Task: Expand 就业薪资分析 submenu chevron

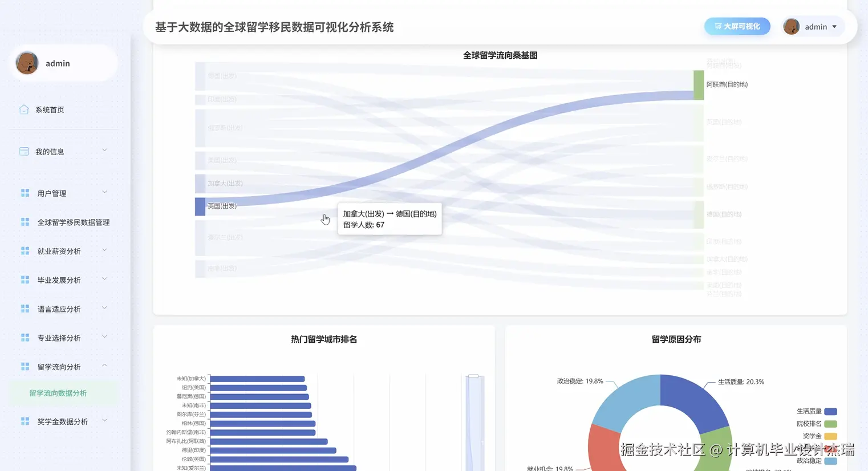Action: tap(104, 250)
